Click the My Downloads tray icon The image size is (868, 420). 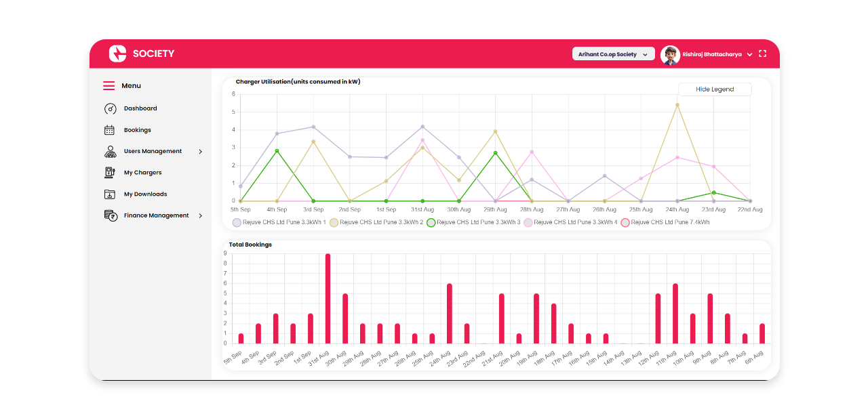point(110,194)
